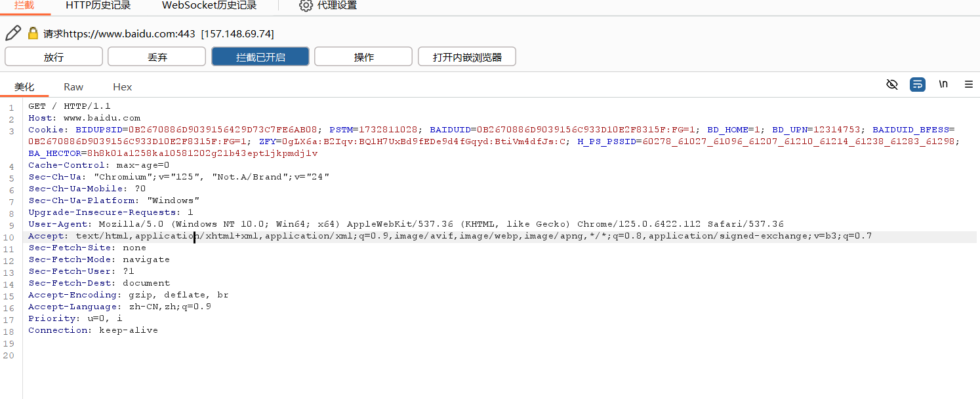980x399 pixels.
Task: Click the Priority: u=0, i line
Action: [75, 318]
